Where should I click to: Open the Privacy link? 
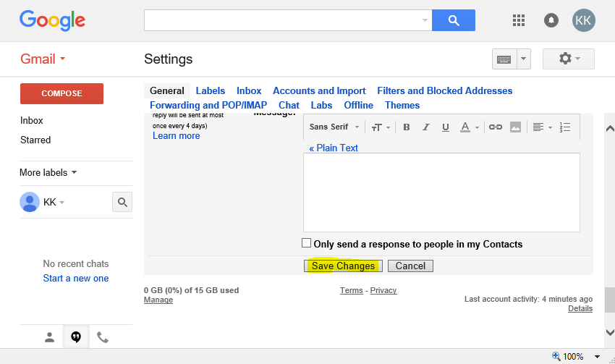pos(383,290)
